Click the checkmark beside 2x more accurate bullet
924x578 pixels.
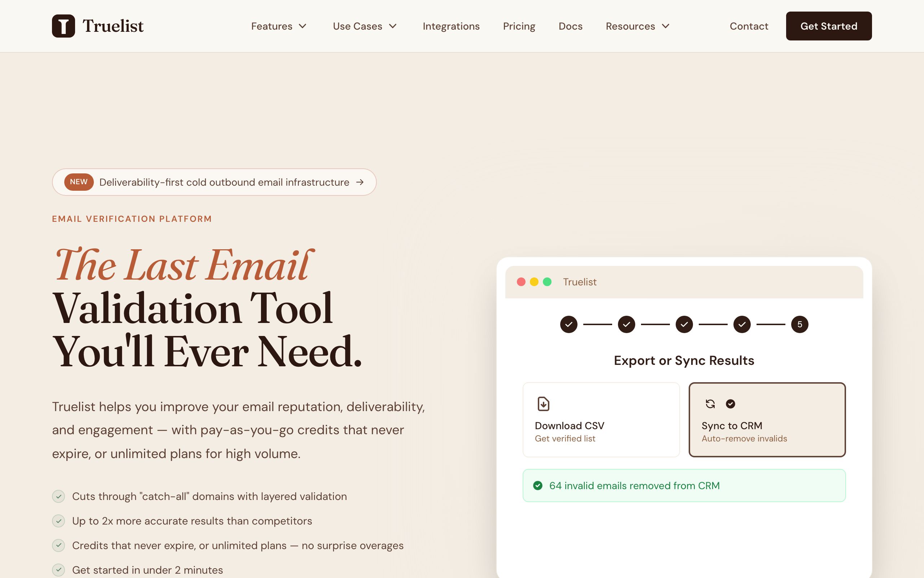coord(58,521)
